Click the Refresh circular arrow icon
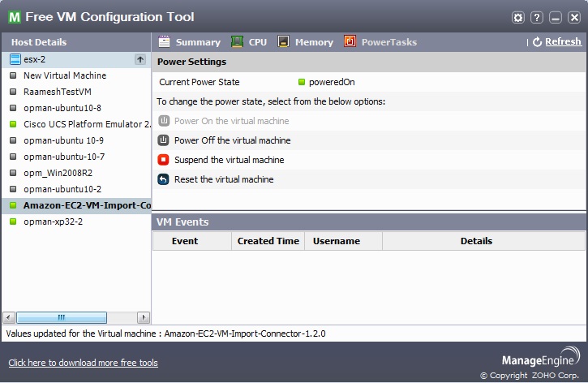Screen dimensions: 588x383 click(x=538, y=42)
